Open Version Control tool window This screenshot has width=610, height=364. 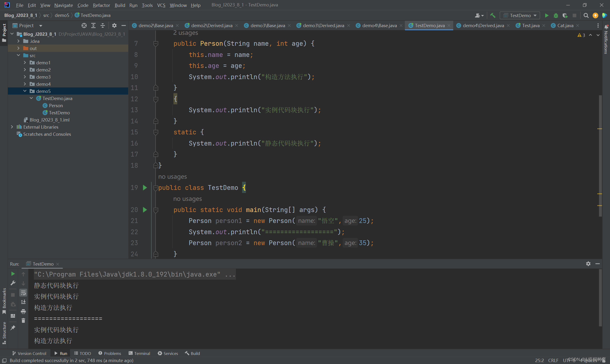coord(29,353)
